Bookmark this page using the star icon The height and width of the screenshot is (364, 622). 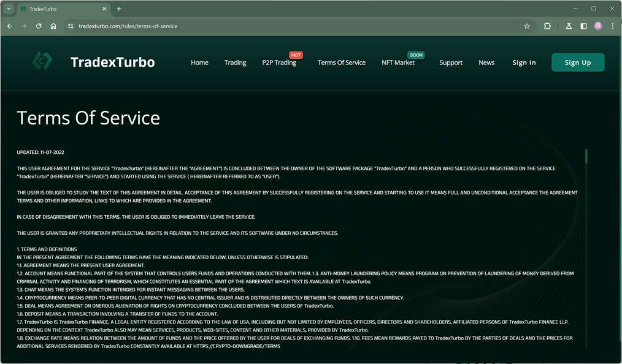pyautogui.click(x=526, y=26)
